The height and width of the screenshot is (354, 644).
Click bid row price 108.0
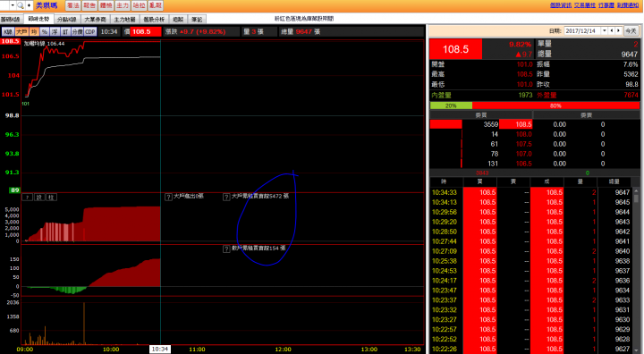(x=523, y=134)
